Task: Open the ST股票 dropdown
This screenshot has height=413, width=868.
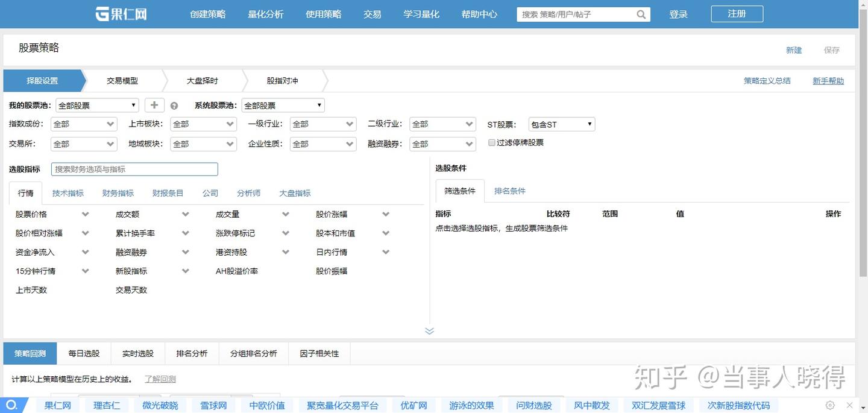Action: [x=561, y=124]
